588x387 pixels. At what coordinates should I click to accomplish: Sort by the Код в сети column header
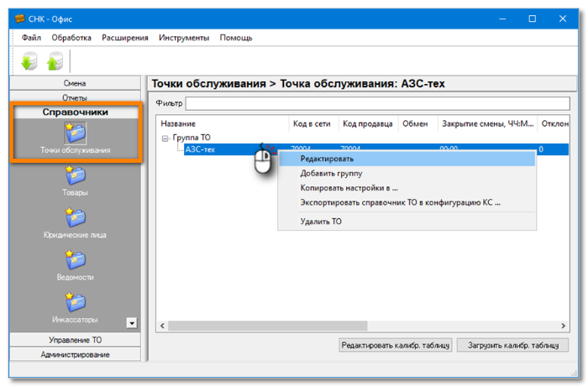pos(313,123)
